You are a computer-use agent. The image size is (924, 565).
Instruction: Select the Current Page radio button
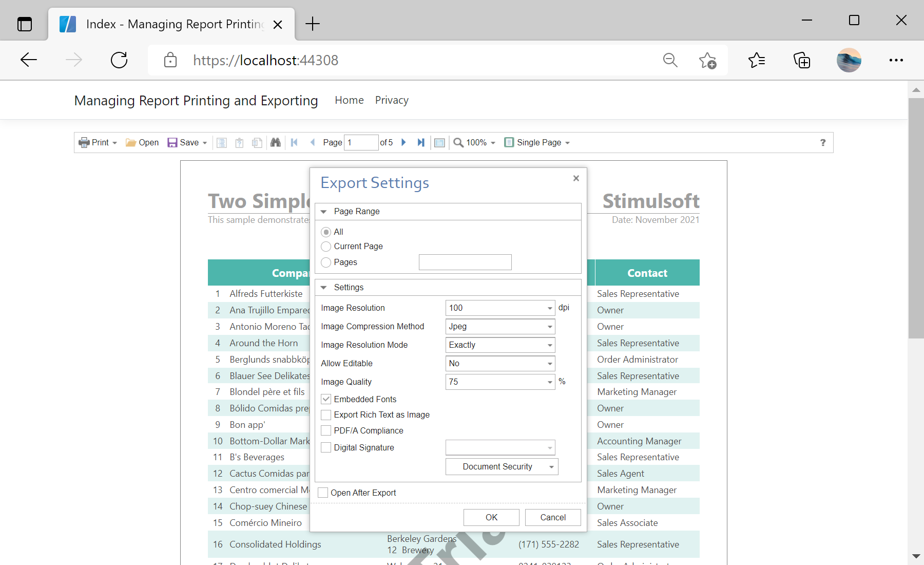[326, 247]
